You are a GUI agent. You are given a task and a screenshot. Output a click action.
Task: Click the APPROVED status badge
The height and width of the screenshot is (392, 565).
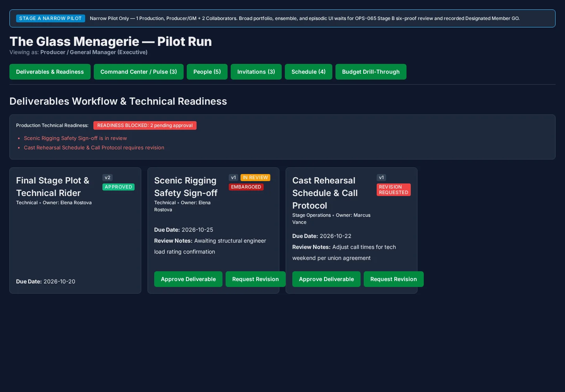[x=118, y=187]
